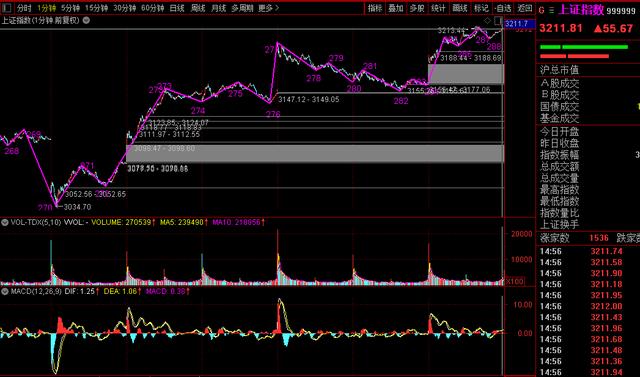Click the 指标 indicator button

[x=375, y=8]
